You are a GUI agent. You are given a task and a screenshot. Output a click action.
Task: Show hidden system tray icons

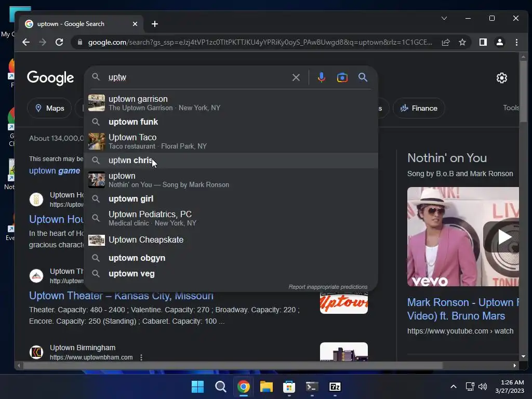click(453, 387)
